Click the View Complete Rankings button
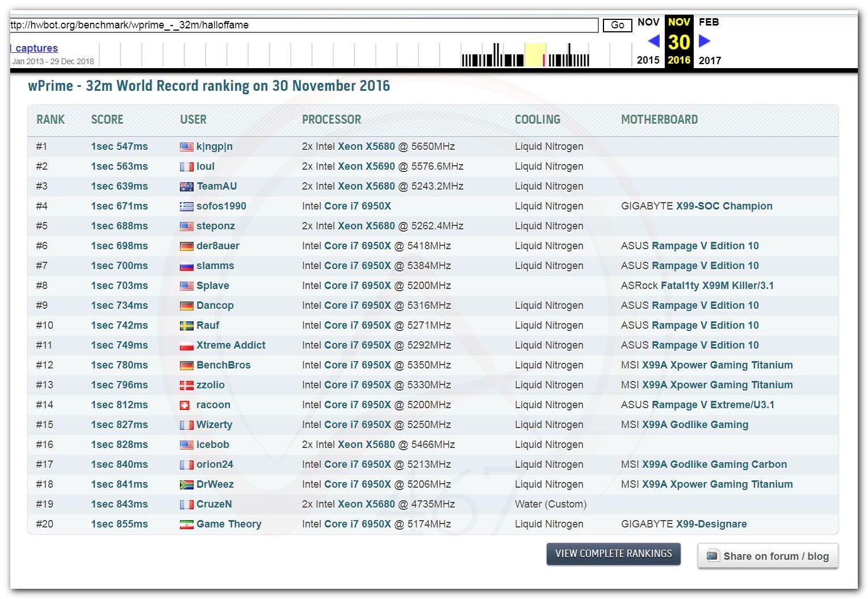The image size is (868, 599). (613, 554)
